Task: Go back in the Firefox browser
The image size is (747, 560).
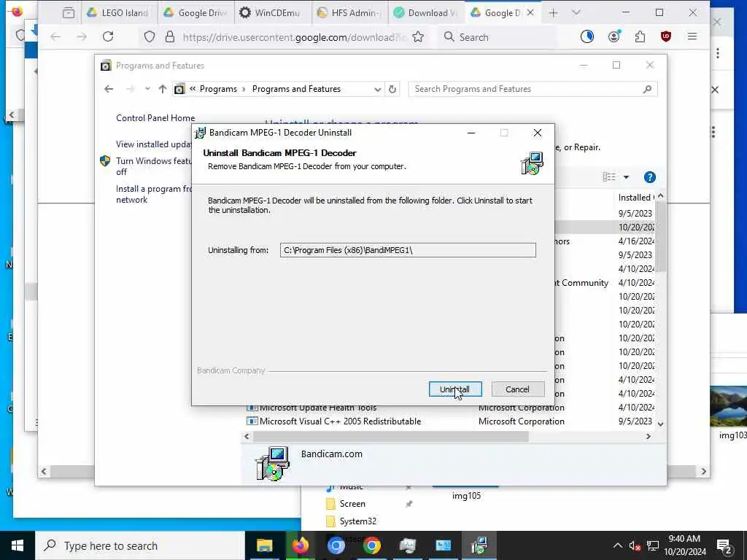Action: [x=55, y=36]
